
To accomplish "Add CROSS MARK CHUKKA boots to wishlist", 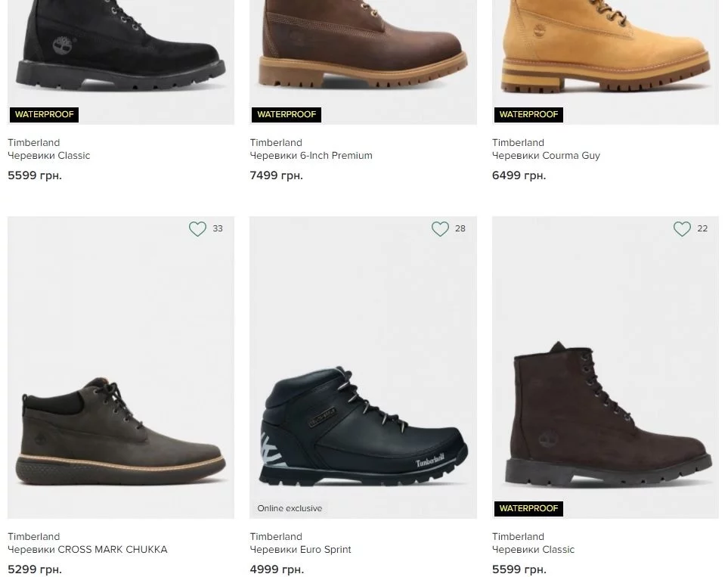I will pos(197,229).
